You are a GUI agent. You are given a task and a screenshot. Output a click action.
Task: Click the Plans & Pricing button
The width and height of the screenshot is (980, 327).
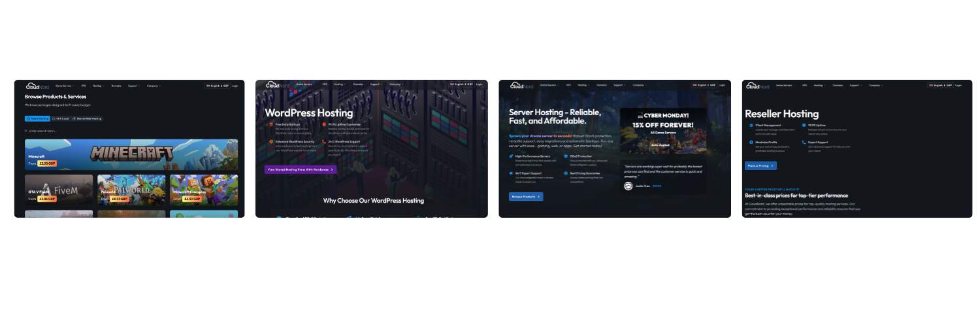coord(760,166)
